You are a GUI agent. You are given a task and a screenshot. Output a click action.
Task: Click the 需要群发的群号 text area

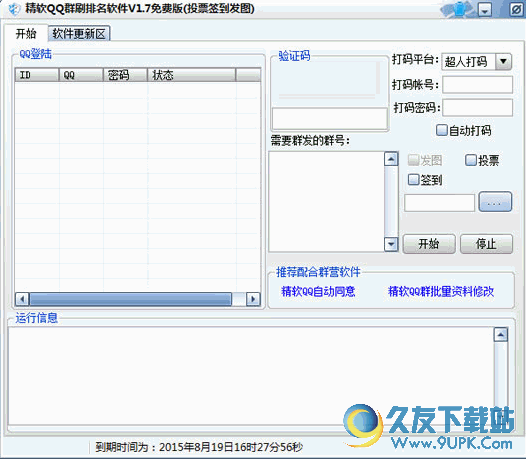(326, 201)
